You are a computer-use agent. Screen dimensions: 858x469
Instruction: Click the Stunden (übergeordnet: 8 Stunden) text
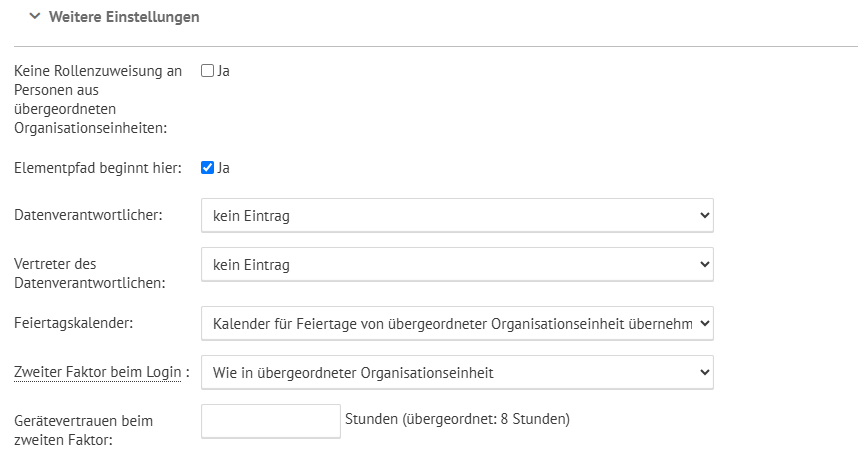coord(457,419)
